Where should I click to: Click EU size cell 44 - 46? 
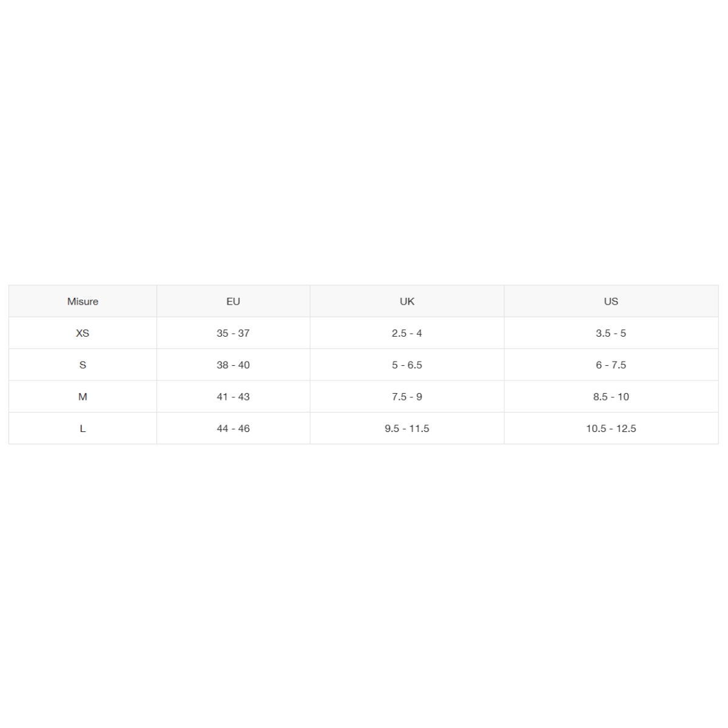point(233,428)
